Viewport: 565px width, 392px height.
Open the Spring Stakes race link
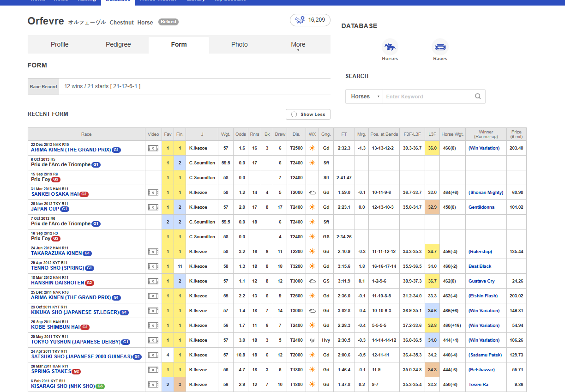(51, 372)
